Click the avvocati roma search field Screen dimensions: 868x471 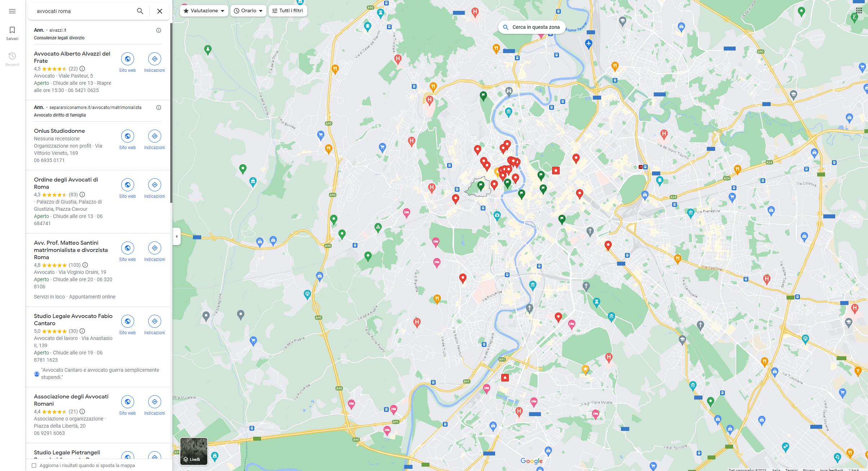[83, 11]
